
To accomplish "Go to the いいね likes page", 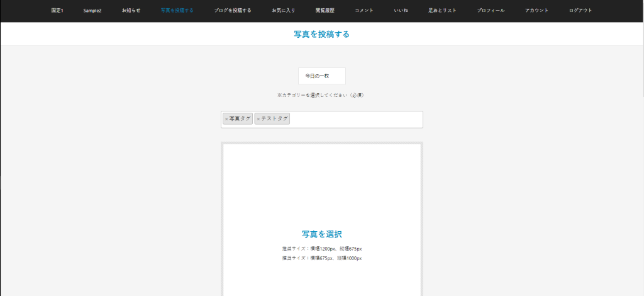I will 401,11.
